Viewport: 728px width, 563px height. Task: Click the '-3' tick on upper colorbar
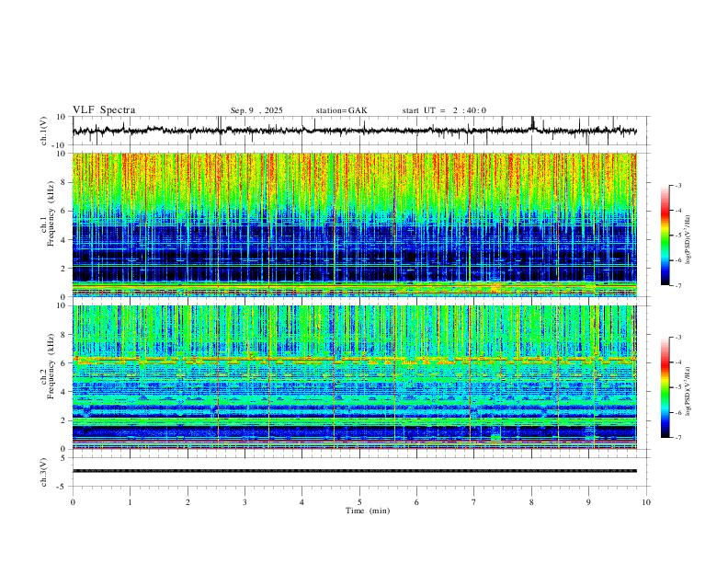pos(677,186)
